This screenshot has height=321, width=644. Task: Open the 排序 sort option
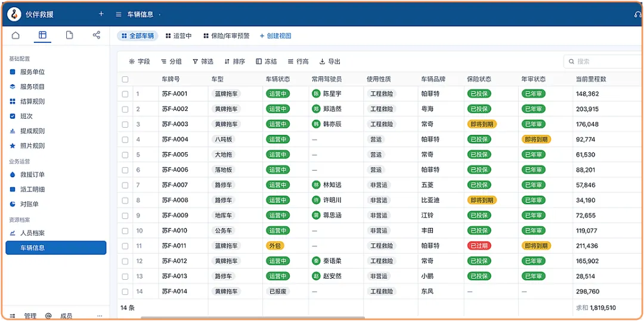click(x=235, y=61)
